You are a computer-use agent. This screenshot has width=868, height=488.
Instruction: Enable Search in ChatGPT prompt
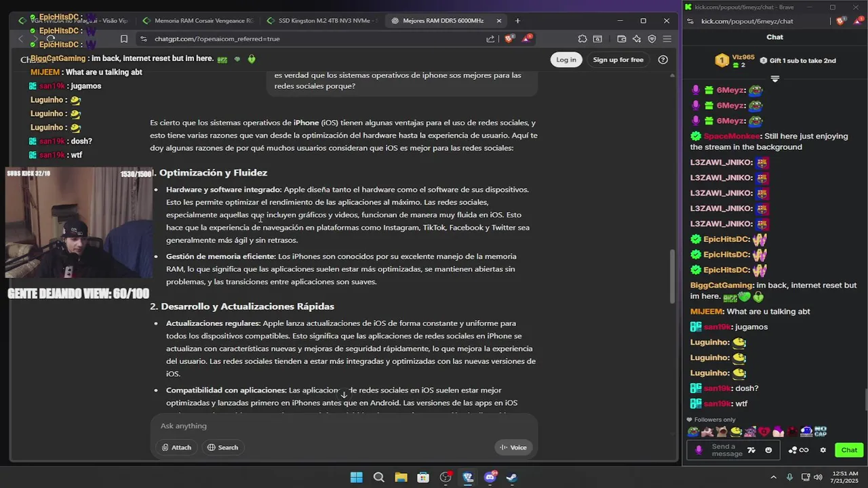point(222,447)
